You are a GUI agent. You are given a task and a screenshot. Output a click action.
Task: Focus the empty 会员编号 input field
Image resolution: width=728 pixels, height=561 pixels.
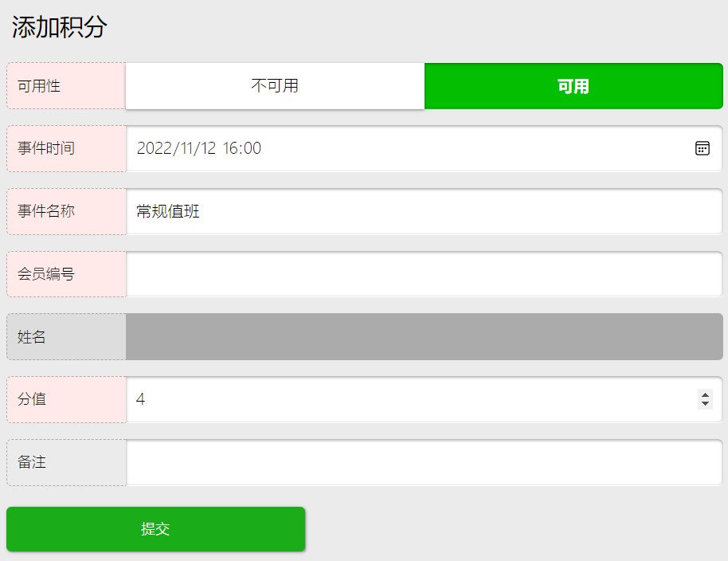tap(425, 274)
